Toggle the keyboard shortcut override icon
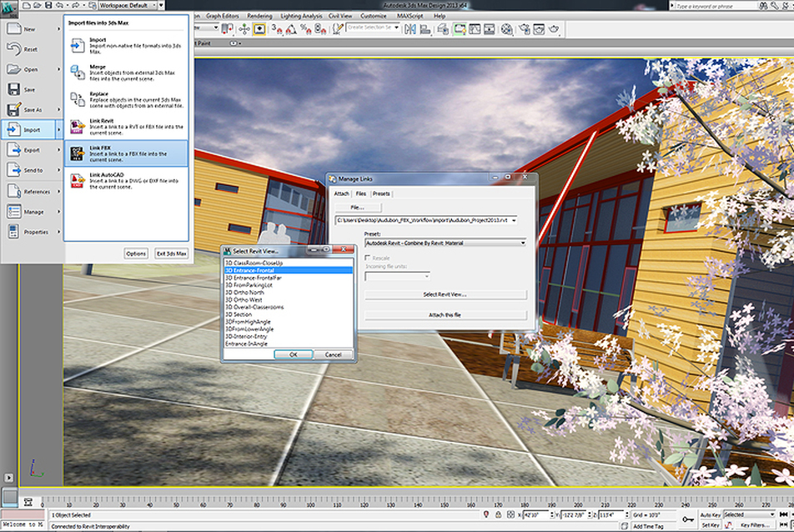Screen dimensions: 794x532 259,29
